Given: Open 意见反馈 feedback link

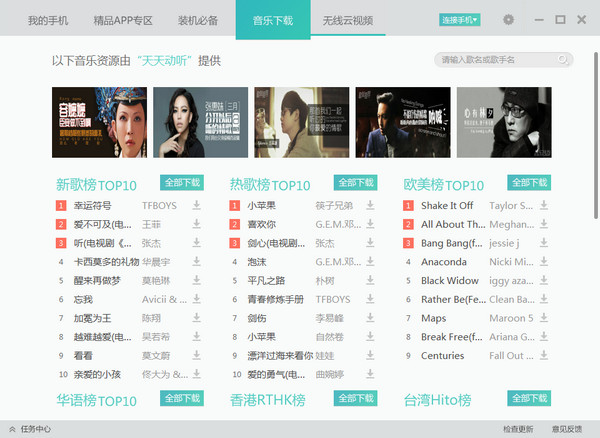Looking at the screenshot, I should pyautogui.click(x=567, y=428).
